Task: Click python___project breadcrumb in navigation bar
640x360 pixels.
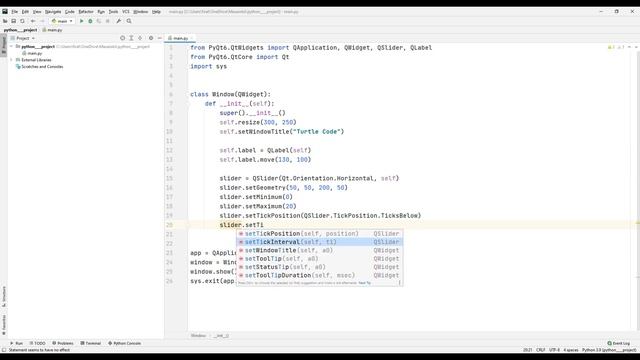Action: point(20,30)
